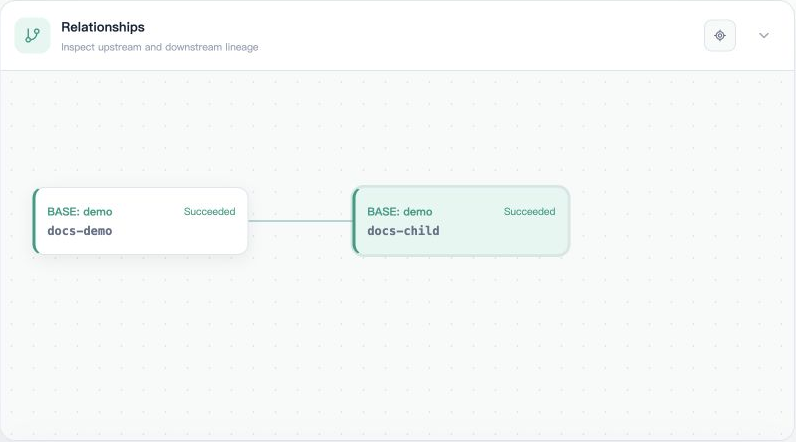
Task: Click the empty dotted canvas right of docs-child
Action: (680, 221)
